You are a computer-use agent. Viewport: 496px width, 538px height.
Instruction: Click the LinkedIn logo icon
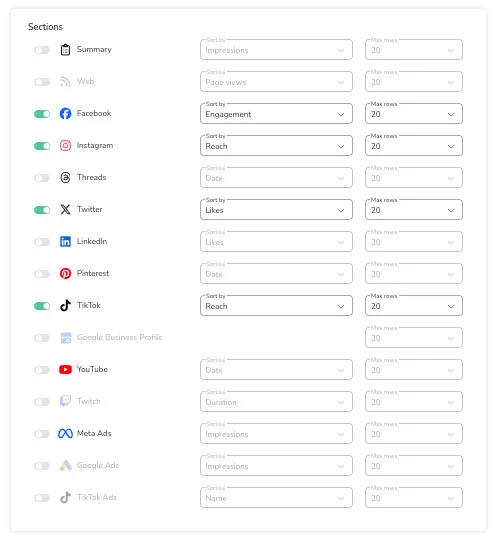click(65, 242)
